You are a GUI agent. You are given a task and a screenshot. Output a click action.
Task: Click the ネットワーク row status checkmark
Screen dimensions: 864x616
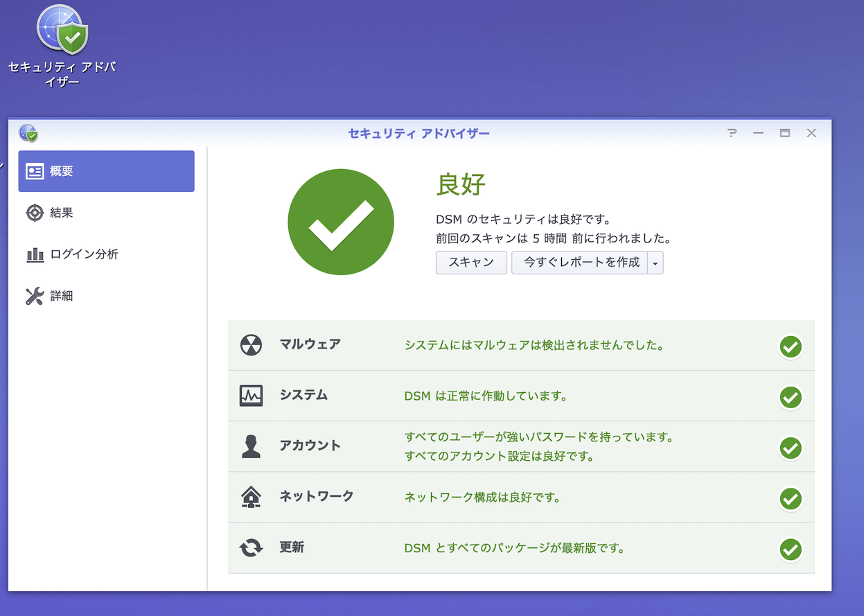pos(790,499)
